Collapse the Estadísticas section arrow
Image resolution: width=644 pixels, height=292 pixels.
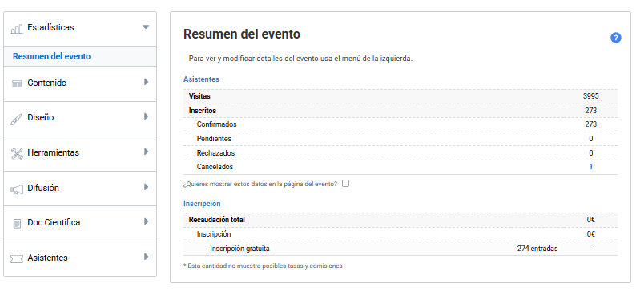pyautogui.click(x=146, y=27)
